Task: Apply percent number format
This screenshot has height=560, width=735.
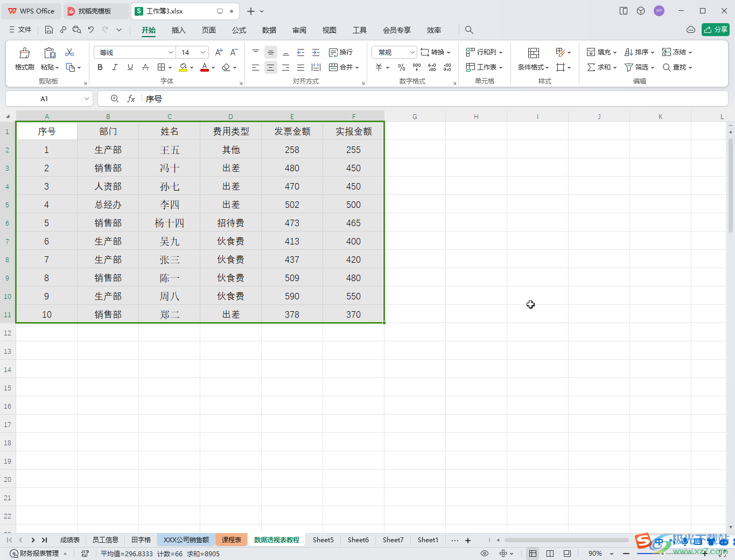Action: (x=402, y=67)
